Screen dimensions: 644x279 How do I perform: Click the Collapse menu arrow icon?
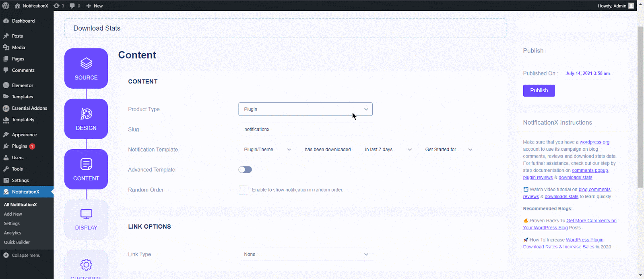pos(6,255)
